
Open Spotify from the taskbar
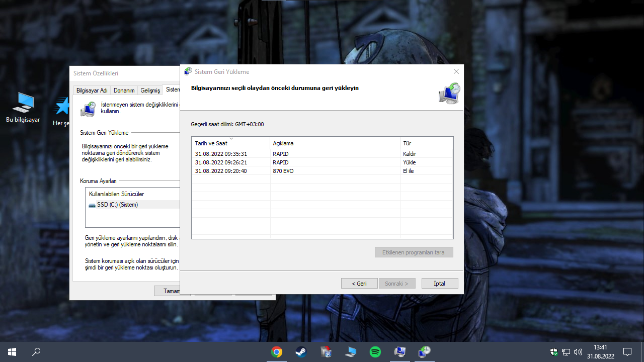tap(375, 352)
